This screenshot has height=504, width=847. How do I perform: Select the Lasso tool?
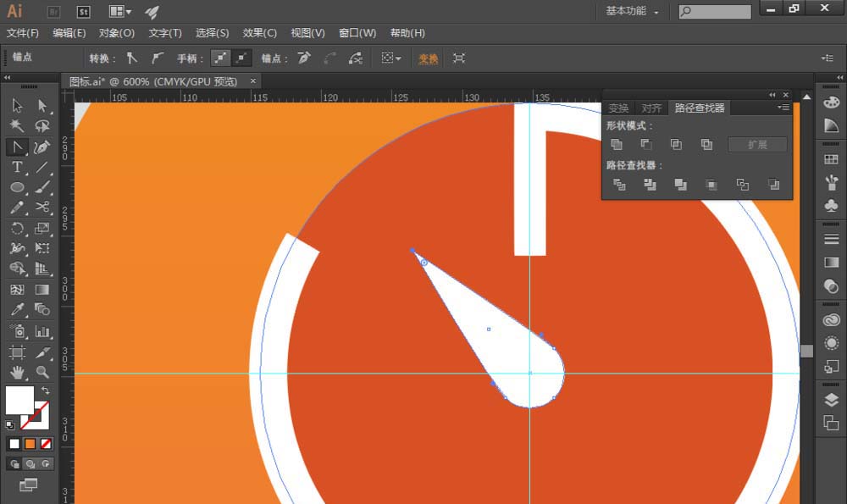[42, 126]
